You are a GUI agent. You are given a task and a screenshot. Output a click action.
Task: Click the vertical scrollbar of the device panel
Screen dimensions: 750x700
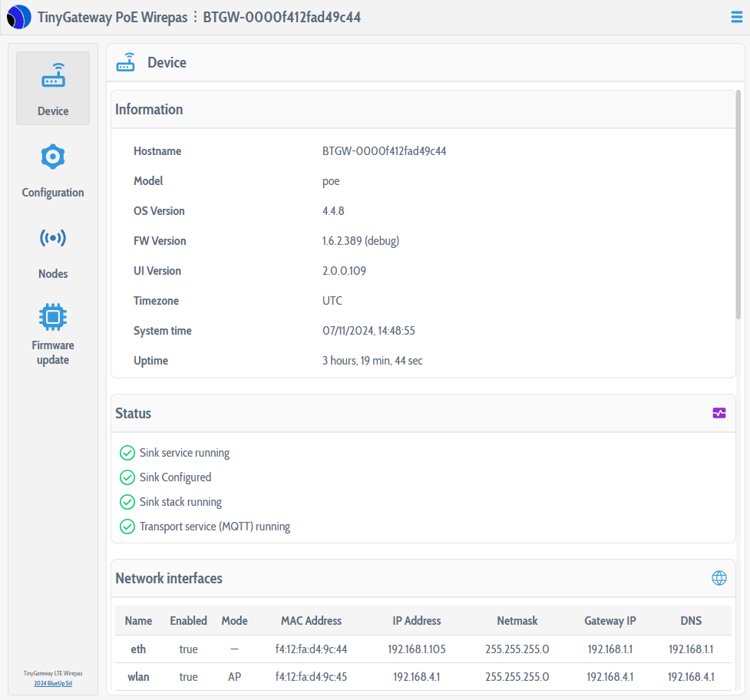coord(738,207)
